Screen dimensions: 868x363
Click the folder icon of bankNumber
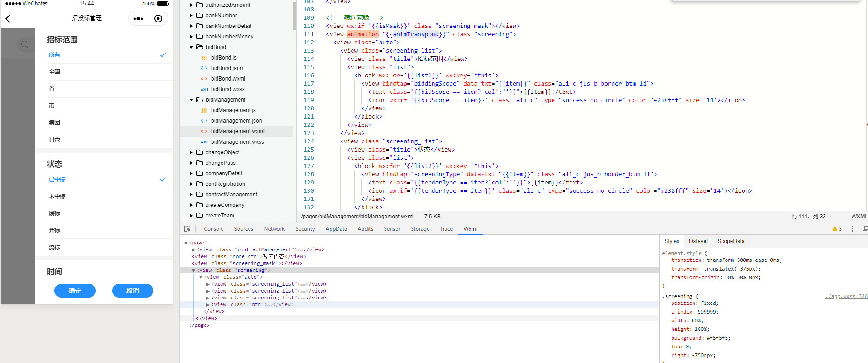pos(200,16)
